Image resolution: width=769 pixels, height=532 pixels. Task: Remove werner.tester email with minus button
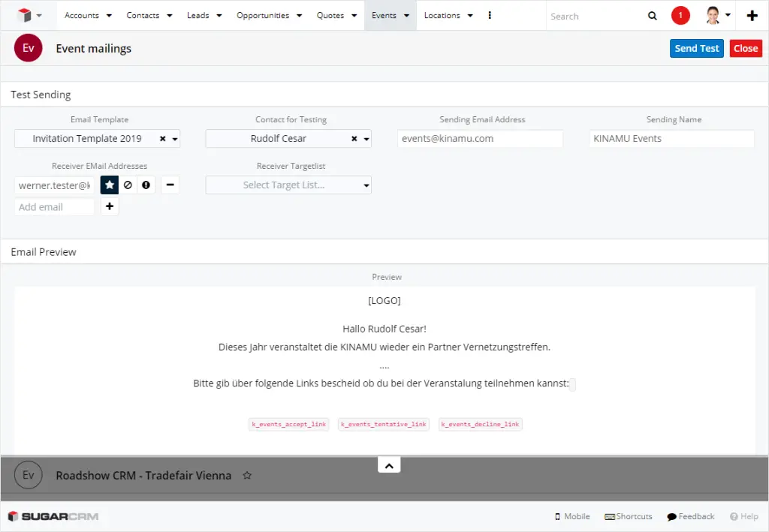click(170, 185)
